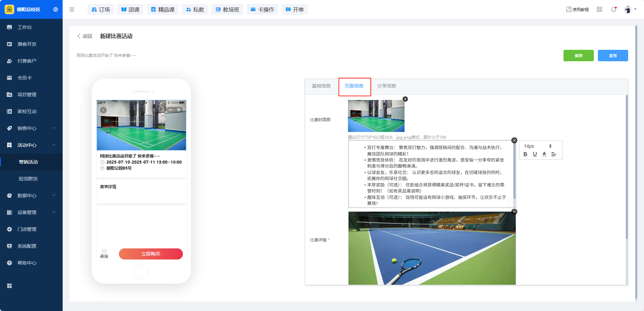Click the 使用教程 tutorial link
This screenshot has height=311, width=644.
point(578,9)
